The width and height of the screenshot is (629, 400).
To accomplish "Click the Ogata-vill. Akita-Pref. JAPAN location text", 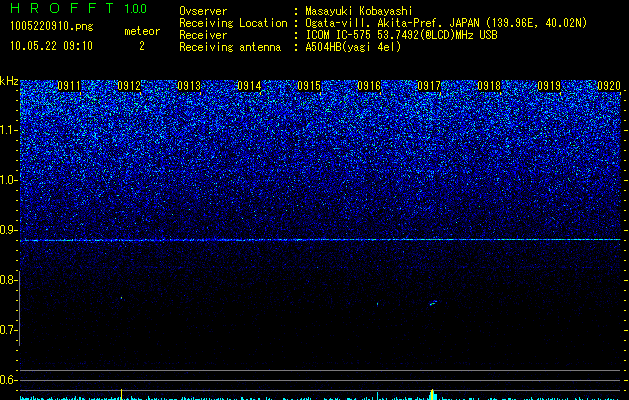I will coord(446,23).
